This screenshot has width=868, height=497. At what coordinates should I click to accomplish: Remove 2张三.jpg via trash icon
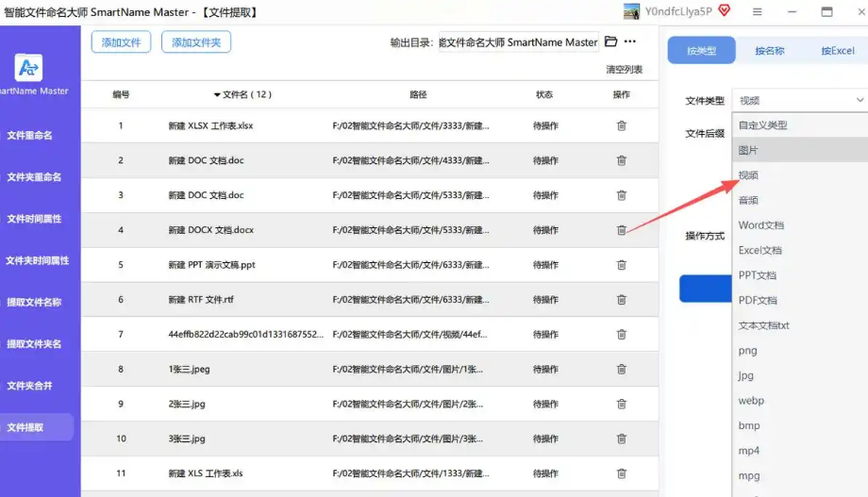pyautogui.click(x=621, y=404)
